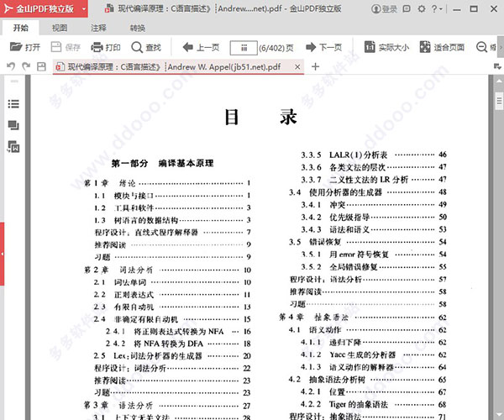
Task: Click the 打印 printer icon
Action: click(97, 47)
